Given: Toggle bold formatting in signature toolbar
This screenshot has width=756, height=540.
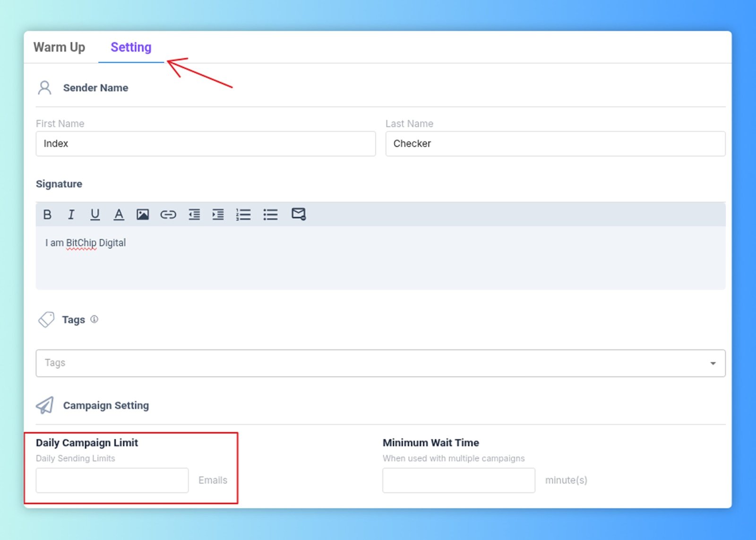Looking at the screenshot, I should pyautogui.click(x=47, y=215).
